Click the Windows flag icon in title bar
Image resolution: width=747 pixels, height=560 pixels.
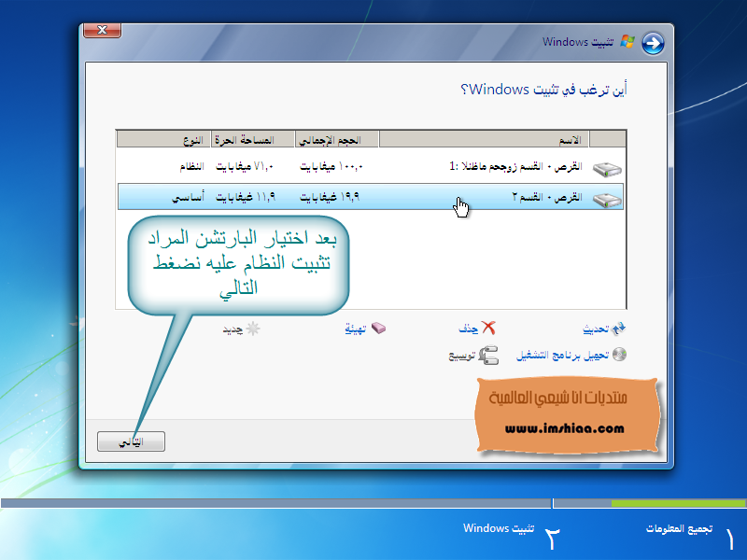[x=627, y=41]
